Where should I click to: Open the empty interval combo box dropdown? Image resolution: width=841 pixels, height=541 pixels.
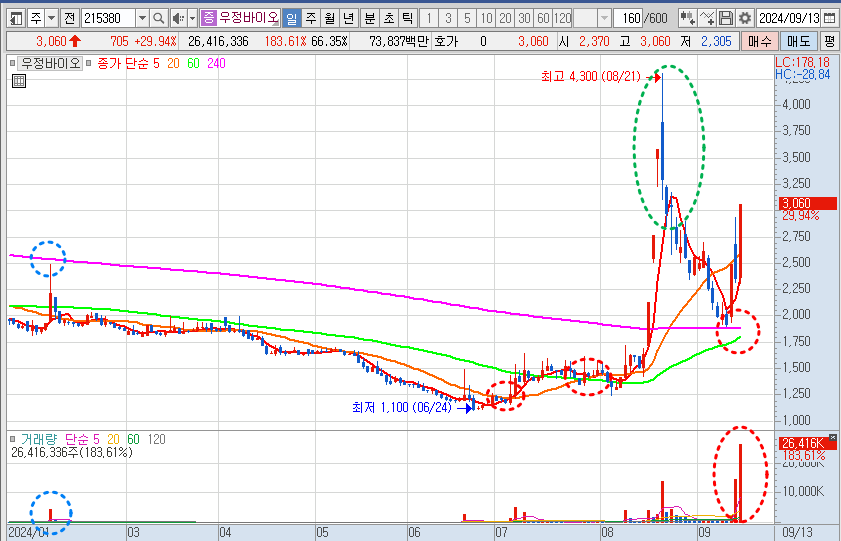(x=604, y=19)
